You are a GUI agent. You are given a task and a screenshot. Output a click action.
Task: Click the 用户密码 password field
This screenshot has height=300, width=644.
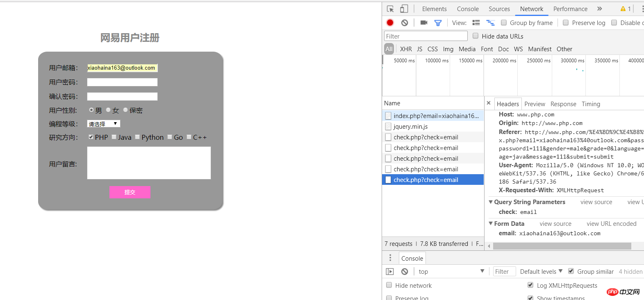tap(122, 82)
